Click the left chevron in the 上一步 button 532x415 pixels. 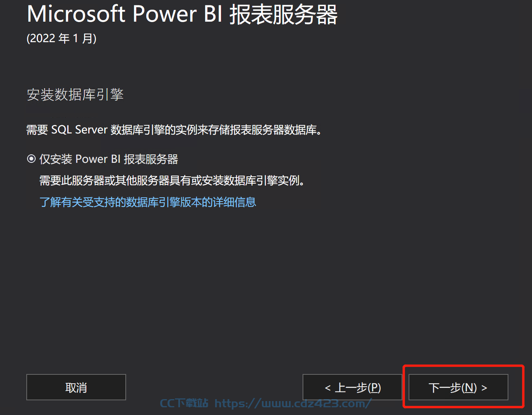328,388
